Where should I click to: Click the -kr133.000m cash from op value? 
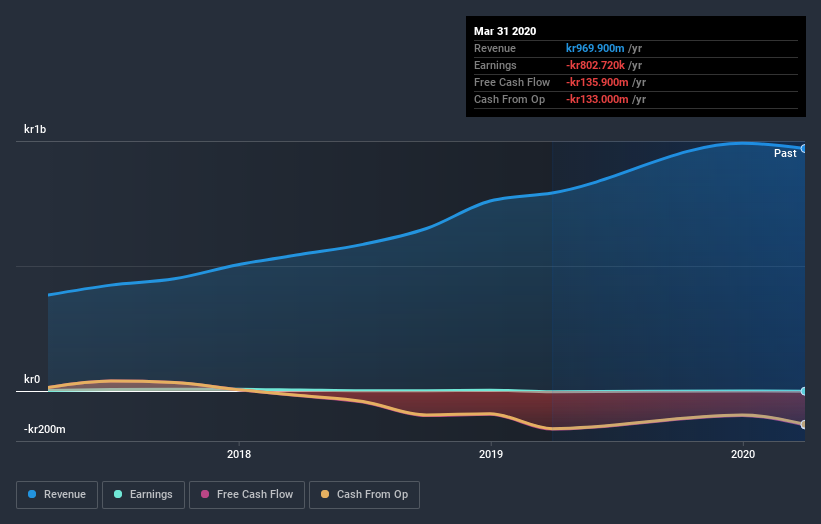(597, 99)
